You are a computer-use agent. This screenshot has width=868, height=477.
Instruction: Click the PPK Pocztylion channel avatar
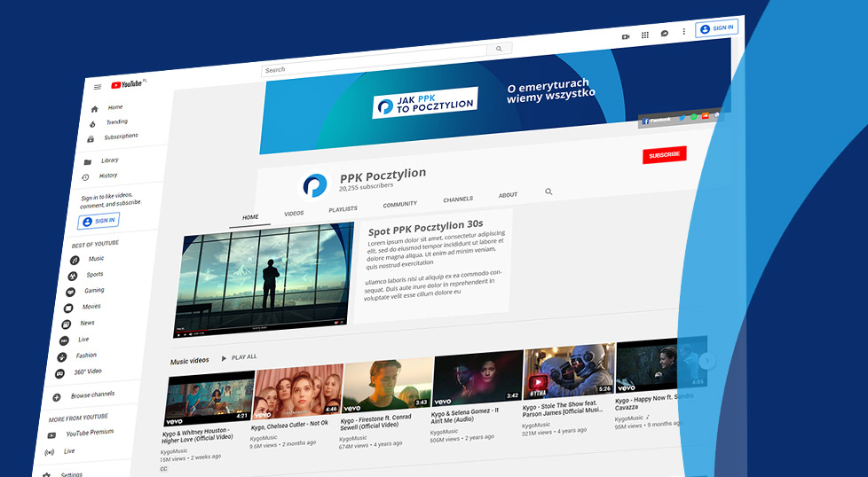(x=315, y=185)
